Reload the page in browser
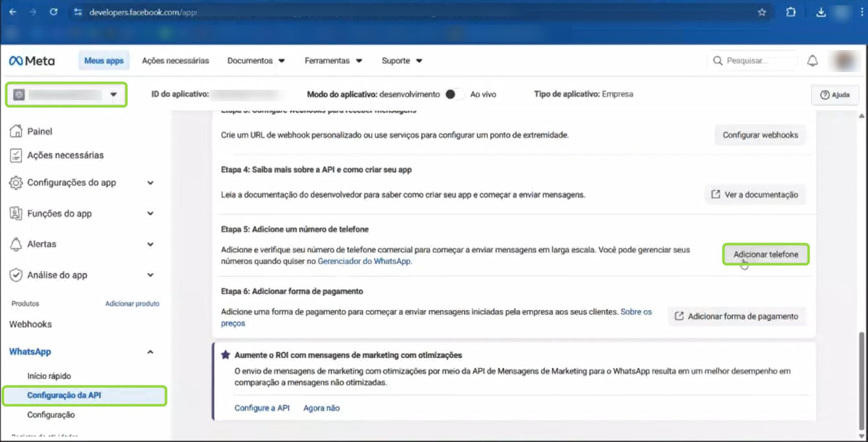Viewport: 868px width, 442px height. click(x=53, y=12)
